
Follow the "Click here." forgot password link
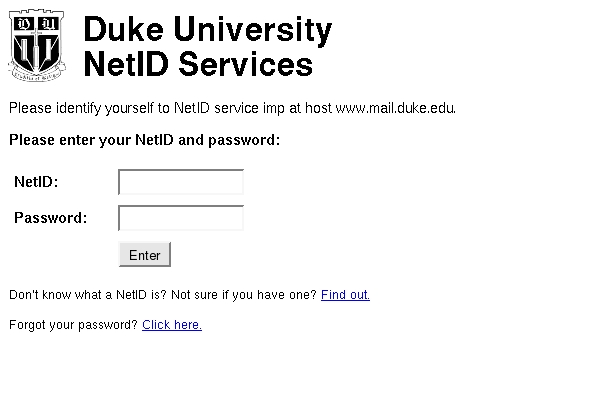[x=172, y=325]
